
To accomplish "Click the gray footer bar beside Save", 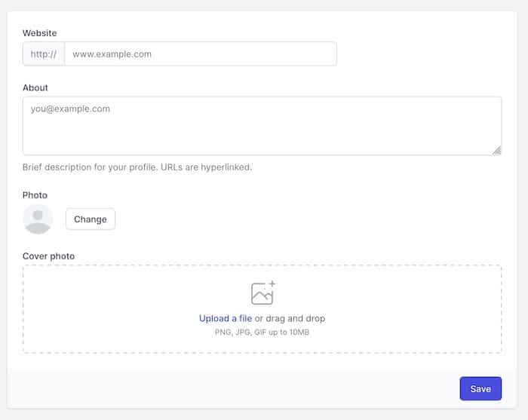I will [x=226, y=389].
